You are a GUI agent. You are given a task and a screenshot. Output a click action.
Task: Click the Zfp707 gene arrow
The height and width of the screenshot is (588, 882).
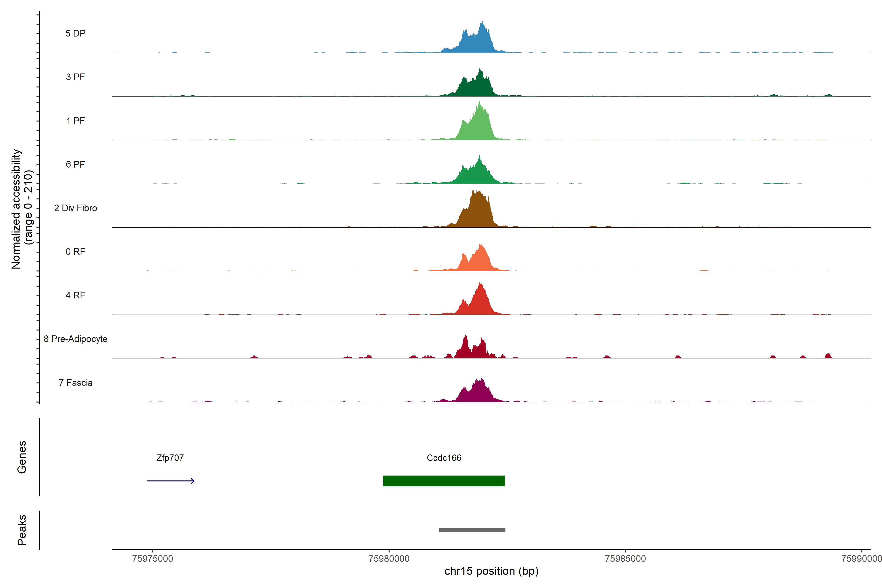click(x=170, y=481)
